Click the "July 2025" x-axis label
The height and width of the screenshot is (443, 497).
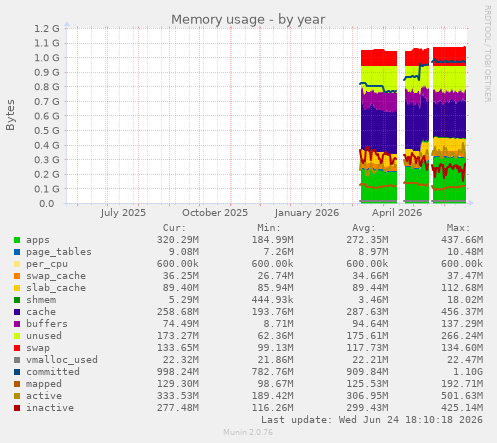tap(123, 213)
